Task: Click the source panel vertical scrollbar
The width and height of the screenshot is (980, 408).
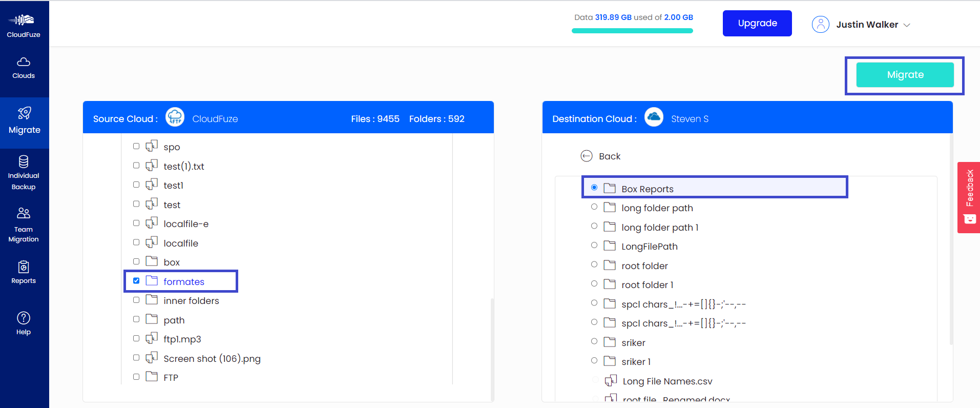Action: tap(492, 349)
